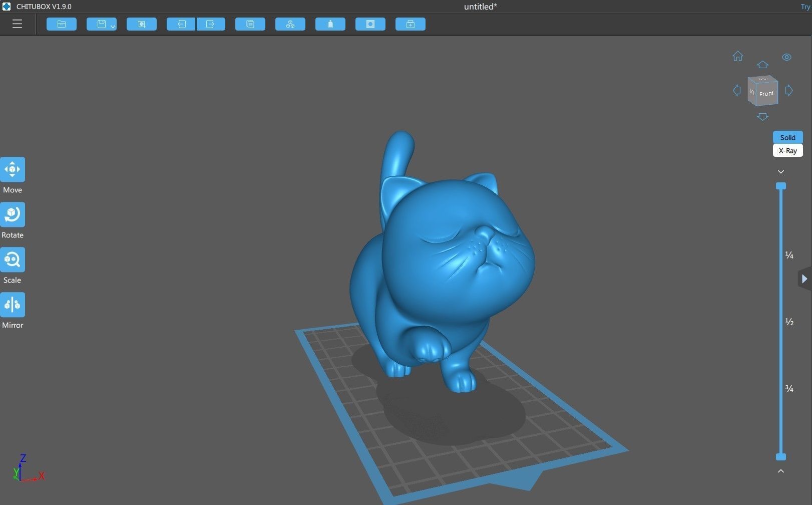Click the Redo toolbar button
The height and width of the screenshot is (505, 812).
click(x=211, y=24)
